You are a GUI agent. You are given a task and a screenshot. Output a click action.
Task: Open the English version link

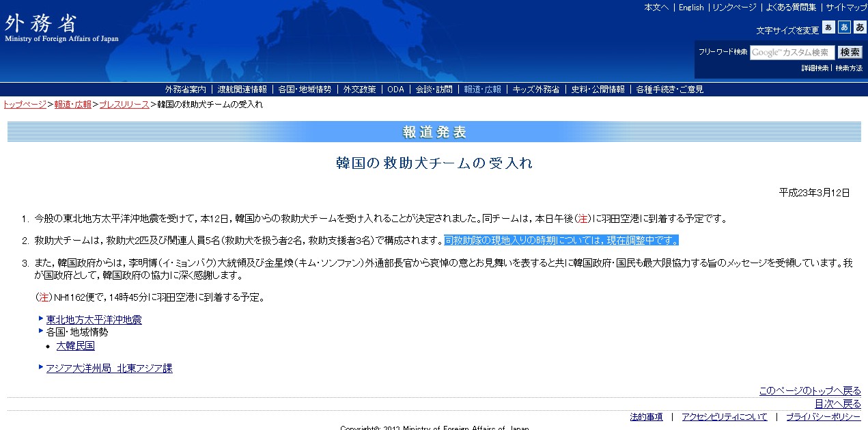(691, 8)
